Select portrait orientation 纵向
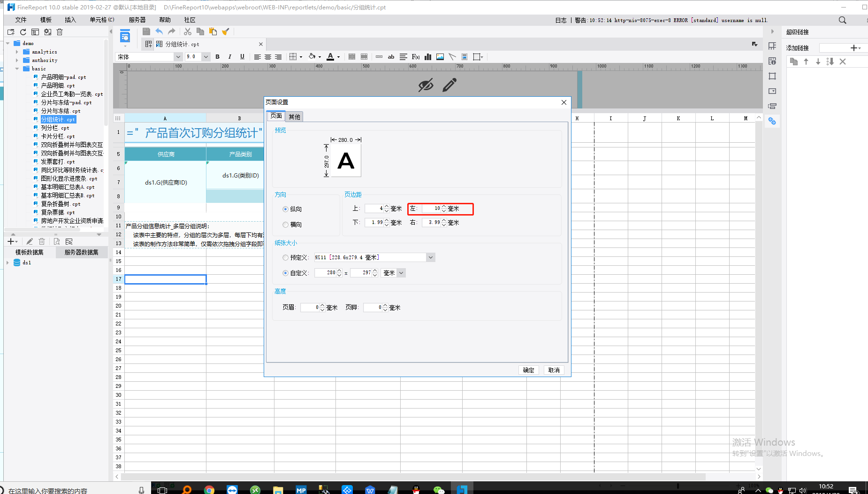The width and height of the screenshot is (868, 494). (x=285, y=209)
